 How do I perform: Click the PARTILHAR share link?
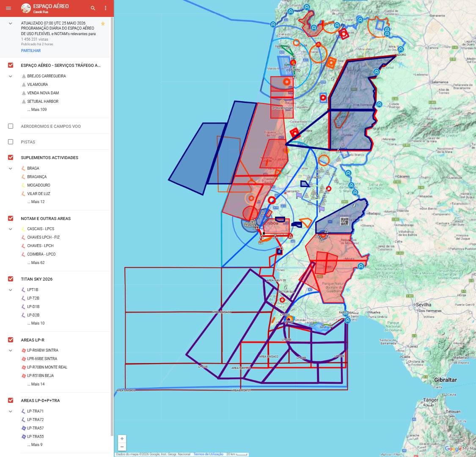[x=30, y=51]
